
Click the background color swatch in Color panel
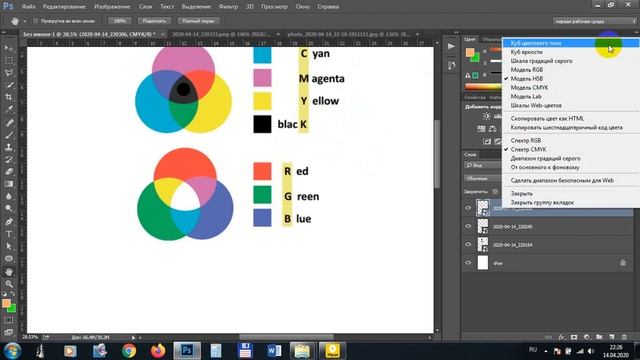click(476, 58)
